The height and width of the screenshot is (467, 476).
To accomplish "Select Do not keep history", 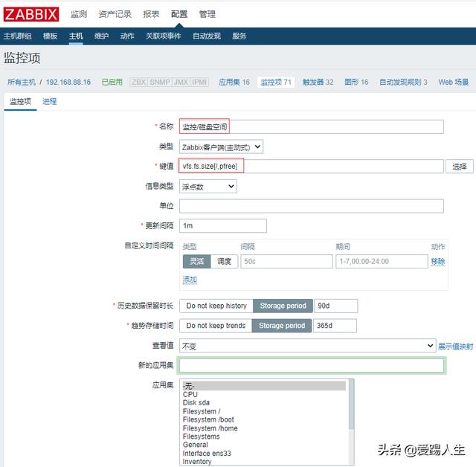I will pyautogui.click(x=216, y=306).
